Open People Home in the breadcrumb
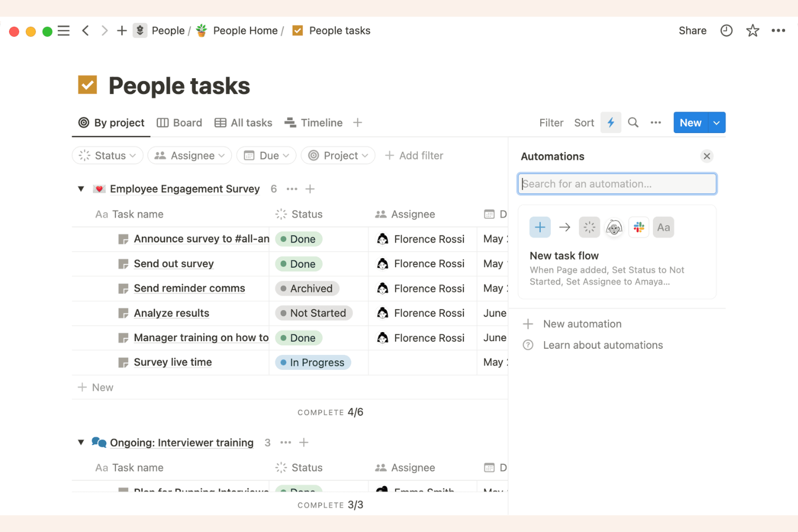The height and width of the screenshot is (532, 798). tap(245, 31)
